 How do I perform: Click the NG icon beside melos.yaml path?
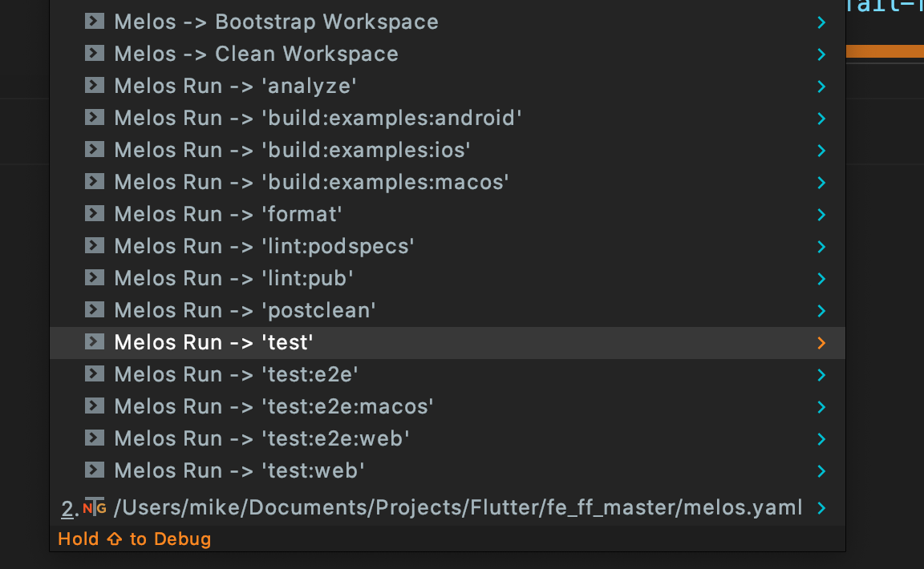[x=95, y=507]
